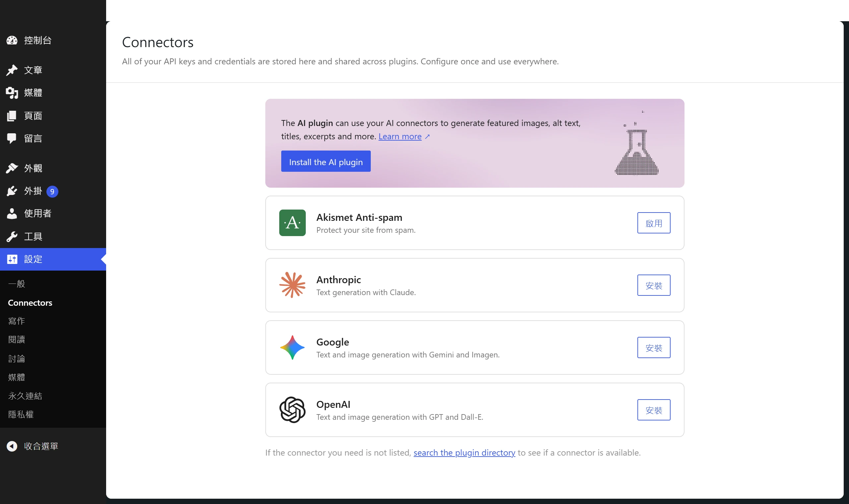Viewport: 849px width, 504px height.
Task: Click 'Protect your site from spam.' description
Action: coord(366,230)
